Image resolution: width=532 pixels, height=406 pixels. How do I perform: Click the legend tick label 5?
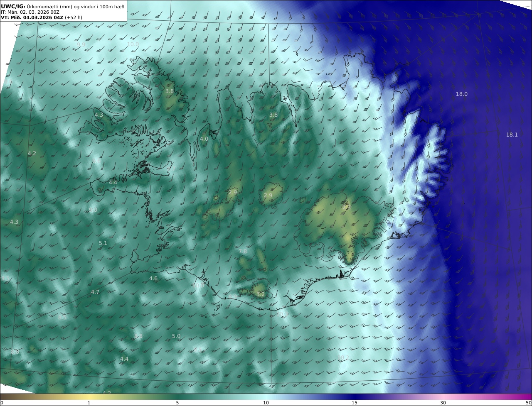pyautogui.click(x=177, y=403)
